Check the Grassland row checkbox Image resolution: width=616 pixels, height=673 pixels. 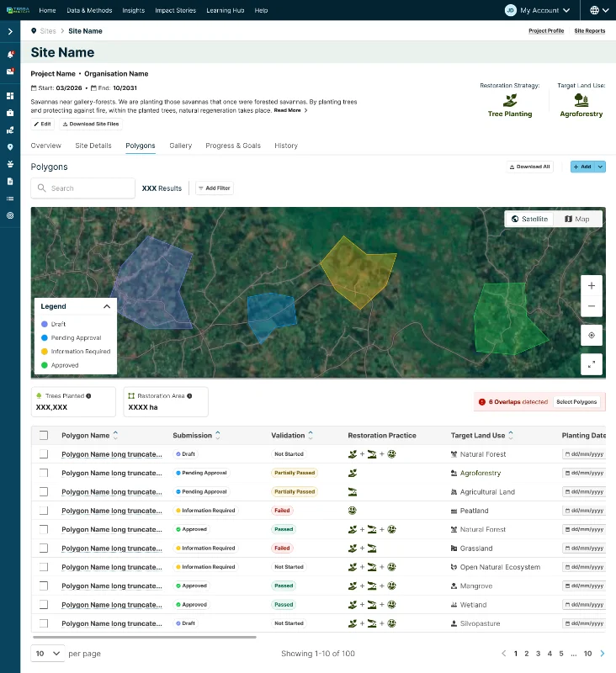click(x=44, y=548)
